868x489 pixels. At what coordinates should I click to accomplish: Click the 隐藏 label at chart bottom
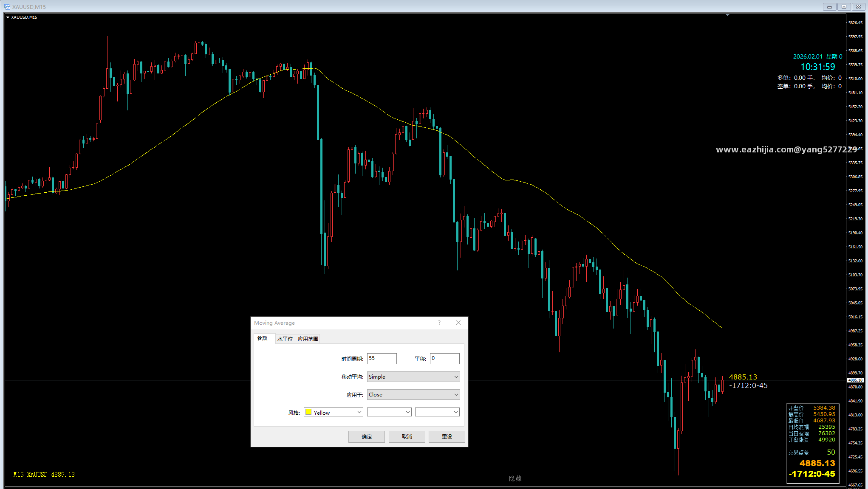click(x=515, y=478)
